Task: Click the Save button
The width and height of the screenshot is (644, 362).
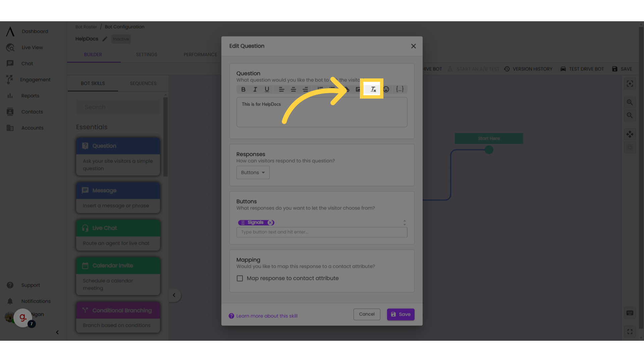Action: point(401,314)
